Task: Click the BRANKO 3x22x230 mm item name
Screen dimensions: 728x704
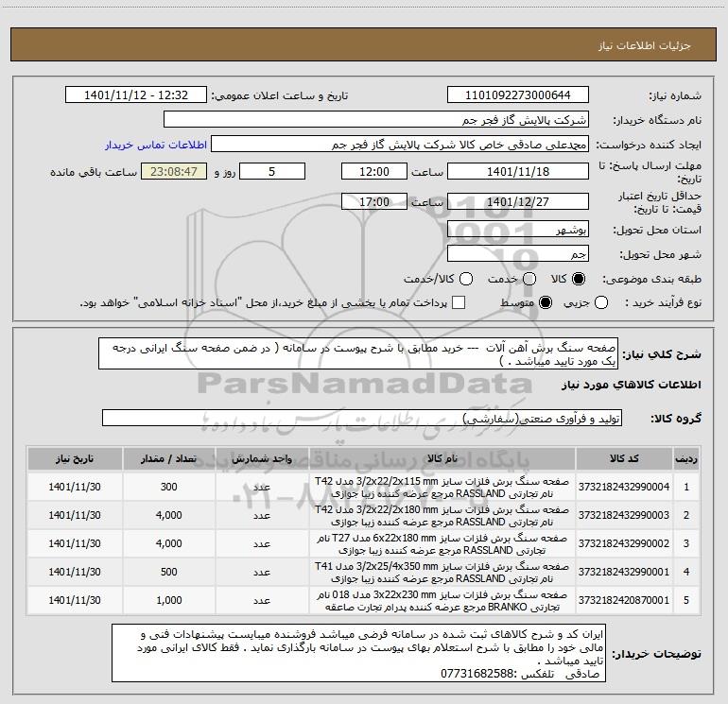Action: coord(442,600)
